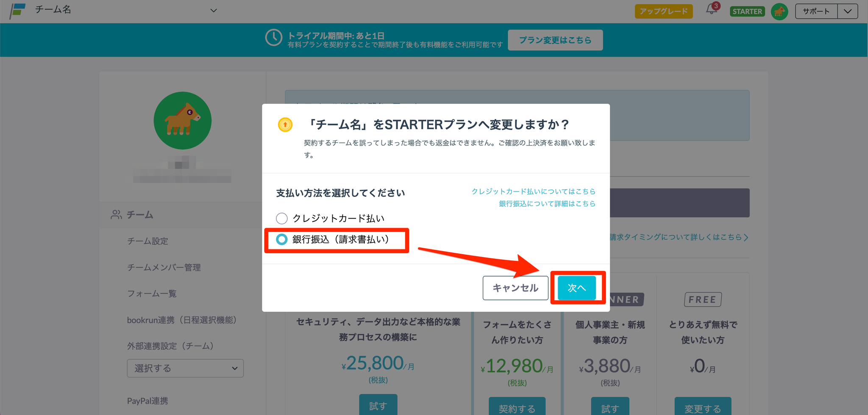The width and height of the screenshot is (868, 415).
Task: Open 銀行振込について詳細はこちら link
Action: [x=547, y=204]
